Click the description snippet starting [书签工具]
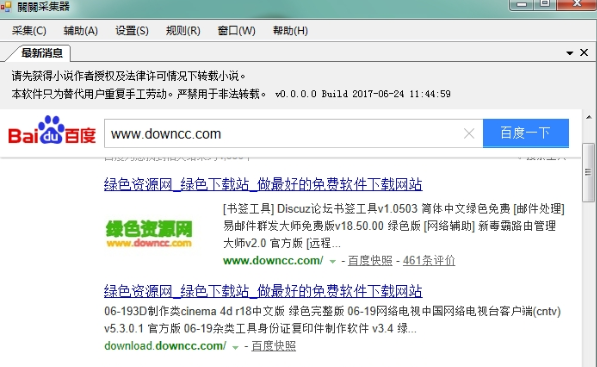597x367 pixels. click(x=394, y=226)
